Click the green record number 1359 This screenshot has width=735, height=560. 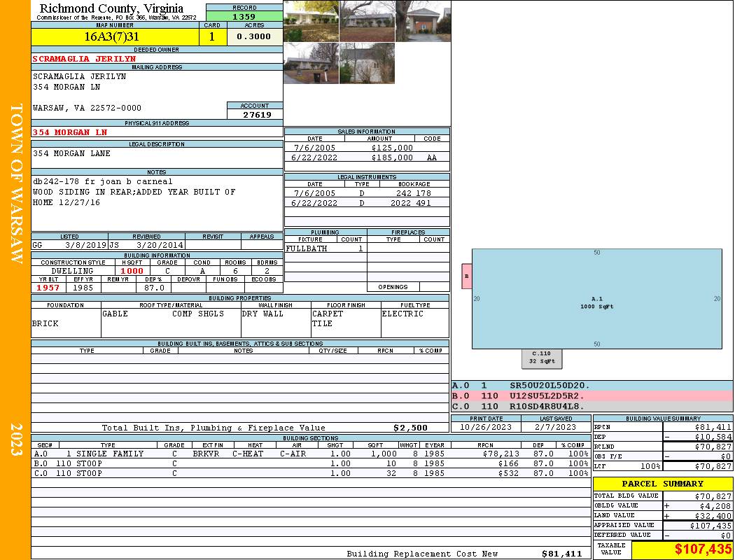point(244,17)
